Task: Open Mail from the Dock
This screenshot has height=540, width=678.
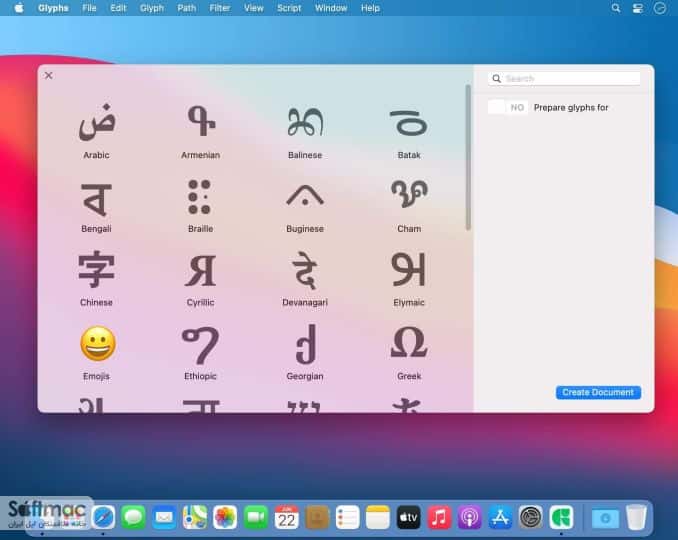Action: [x=164, y=517]
